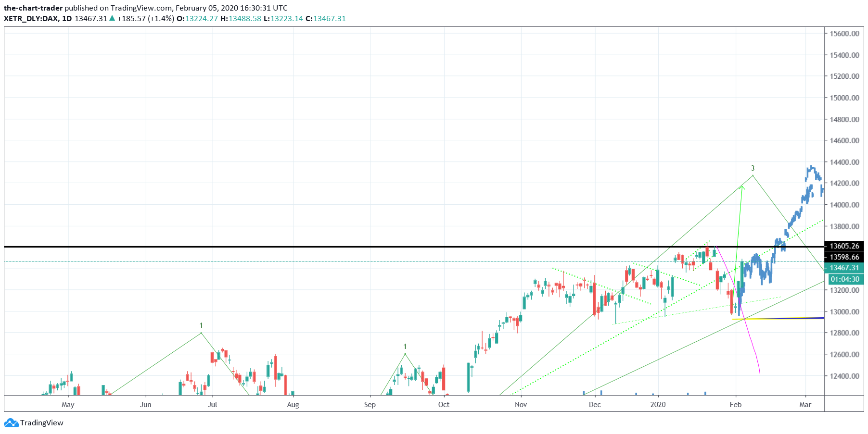Click the Nov label on time axis

[x=521, y=405]
